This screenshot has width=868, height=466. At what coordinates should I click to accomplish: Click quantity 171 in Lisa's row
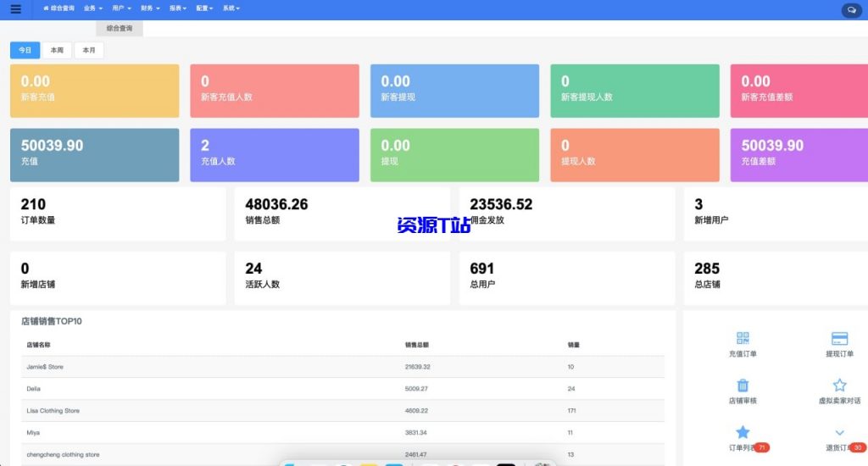click(572, 411)
